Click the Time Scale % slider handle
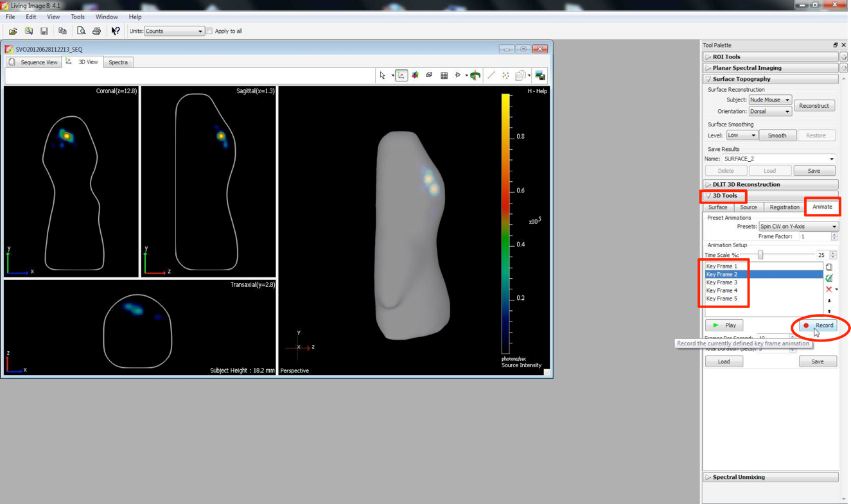This screenshot has width=851, height=504. [x=760, y=255]
